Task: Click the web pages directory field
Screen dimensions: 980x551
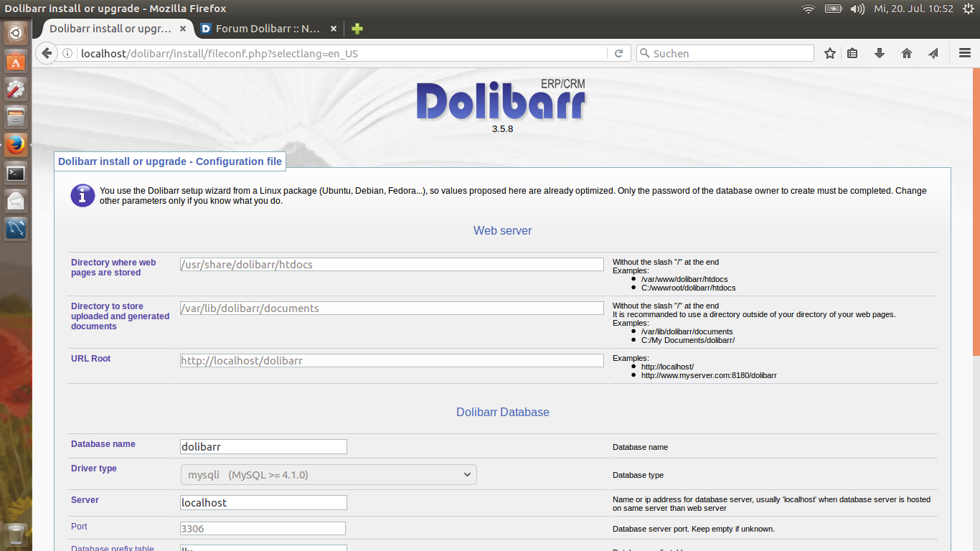Action: click(x=392, y=265)
